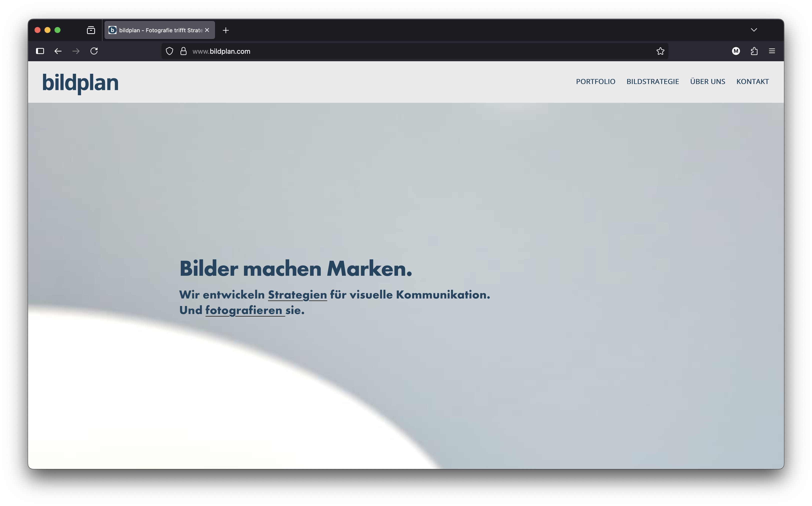This screenshot has height=506, width=812.
Task: Select BILDSTRATEGIE in the navigation menu
Action: [x=652, y=81]
